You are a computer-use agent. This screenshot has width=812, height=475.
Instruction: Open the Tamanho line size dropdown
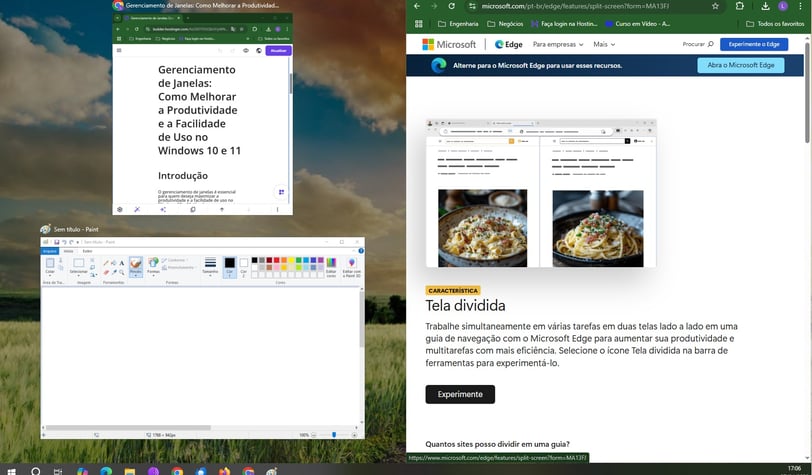click(x=210, y=266)
